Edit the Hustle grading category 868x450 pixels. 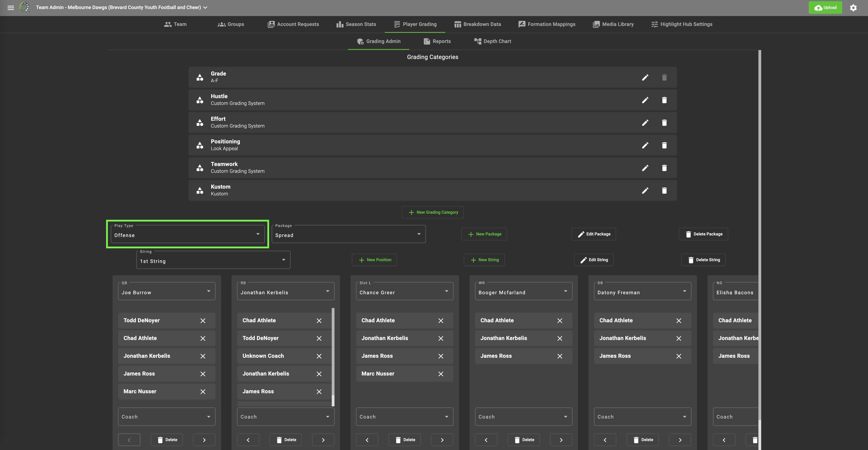(645, 100)
